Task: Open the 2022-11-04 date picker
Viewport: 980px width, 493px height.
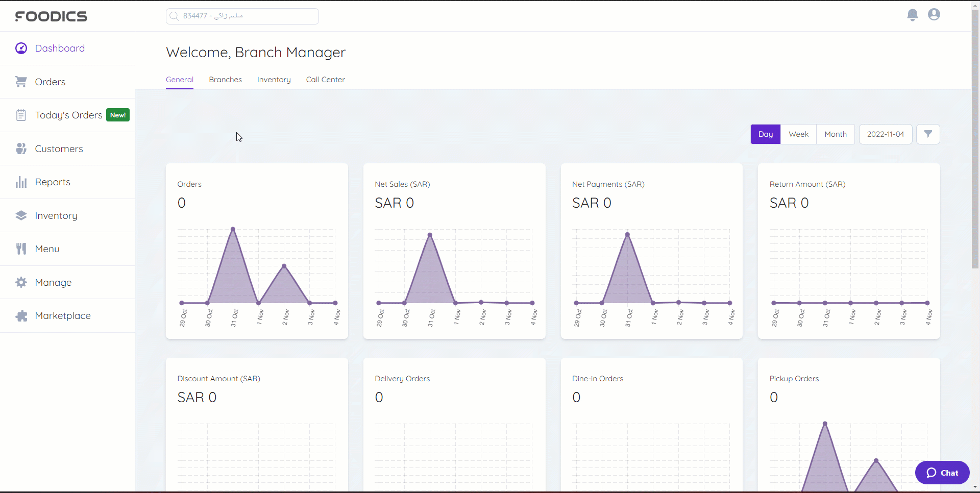Action: (x=885, y=134)
